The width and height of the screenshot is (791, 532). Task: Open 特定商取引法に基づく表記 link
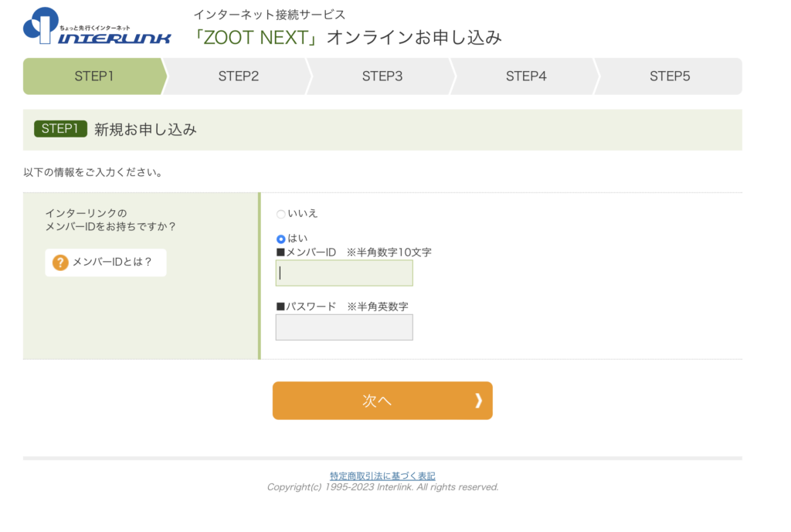tap(382, 476)
